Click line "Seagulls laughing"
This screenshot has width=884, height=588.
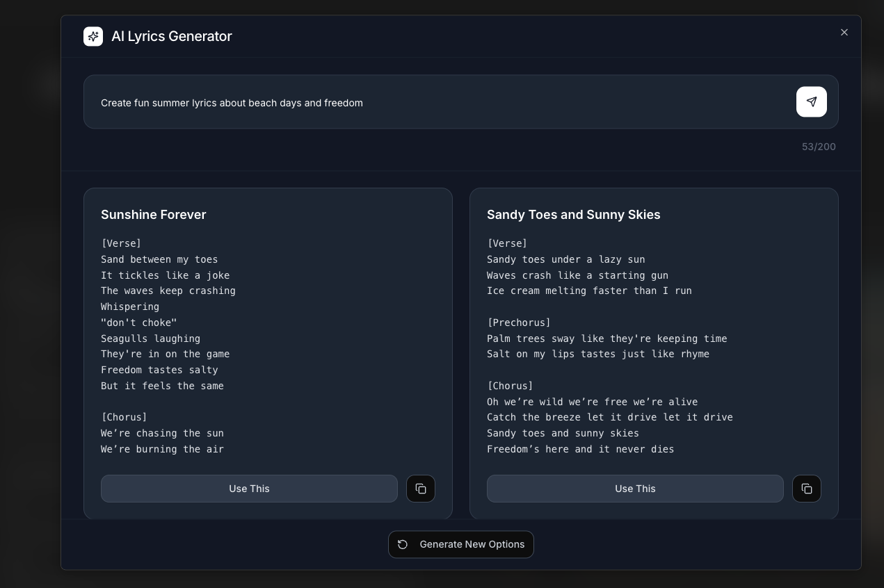coord(150,338)
